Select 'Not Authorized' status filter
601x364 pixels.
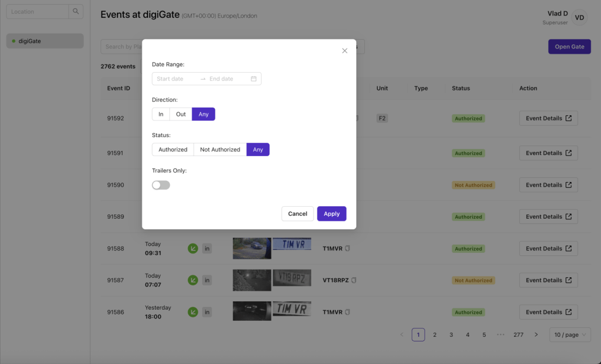click(x=220, y=149)
